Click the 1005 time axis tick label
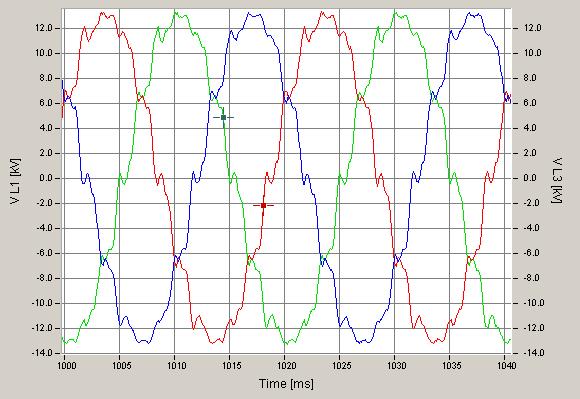The height and width of the screenshot is (399, 580). pos(122,366)
